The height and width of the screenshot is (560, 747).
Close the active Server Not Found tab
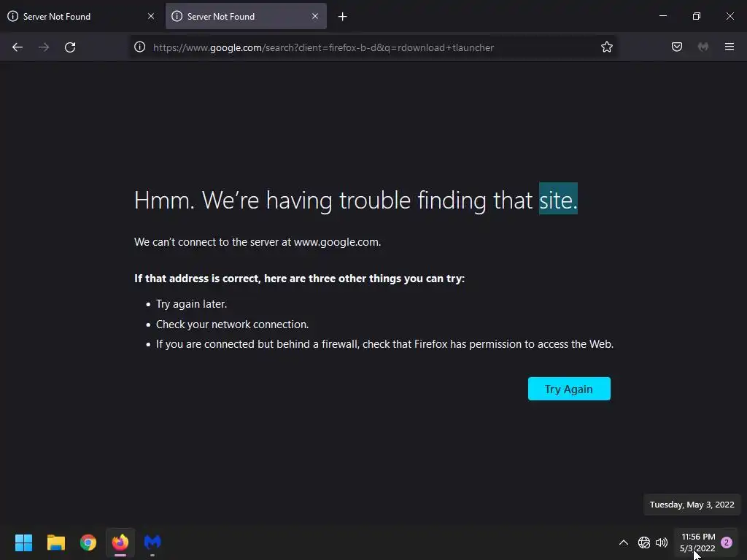[x=315, y=16]
